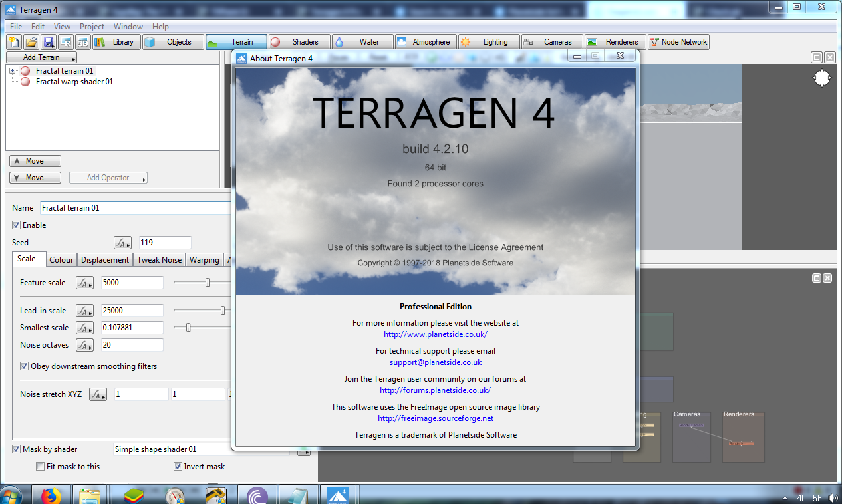Click the Noise stretch XYZ animation icon

coord(98,394)
